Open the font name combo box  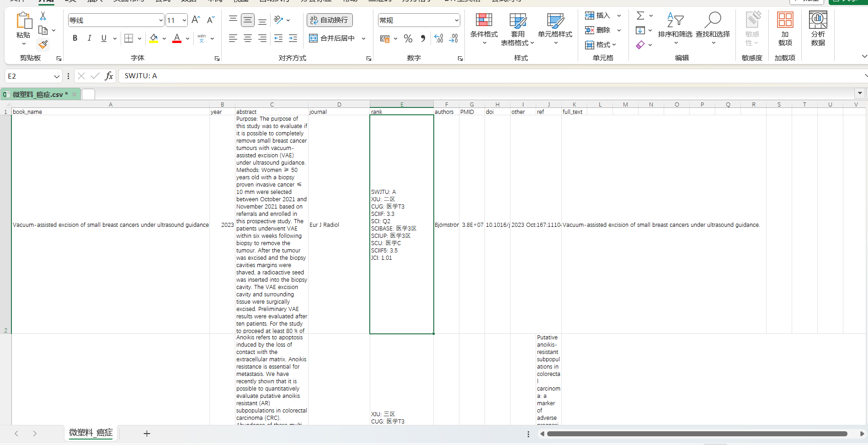point(116,20)
